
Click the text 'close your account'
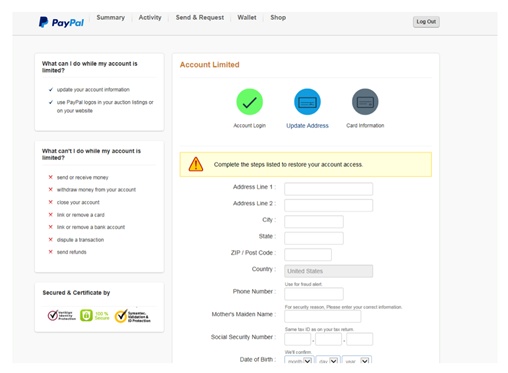pyautogui.click(x=78, y=202)
